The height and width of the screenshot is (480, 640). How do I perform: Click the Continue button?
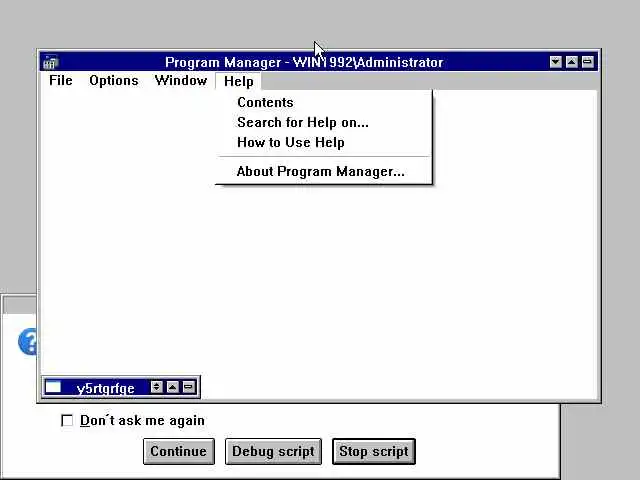click(179, 451)
